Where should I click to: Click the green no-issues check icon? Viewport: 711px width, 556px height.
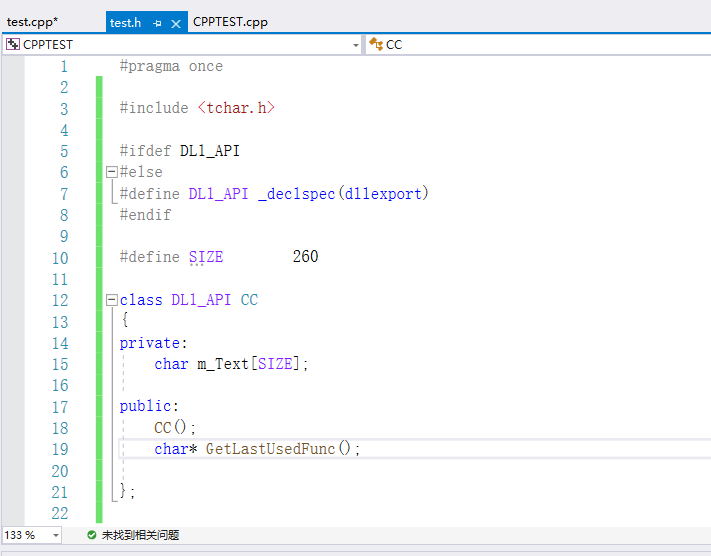click(x=92, y=535)
